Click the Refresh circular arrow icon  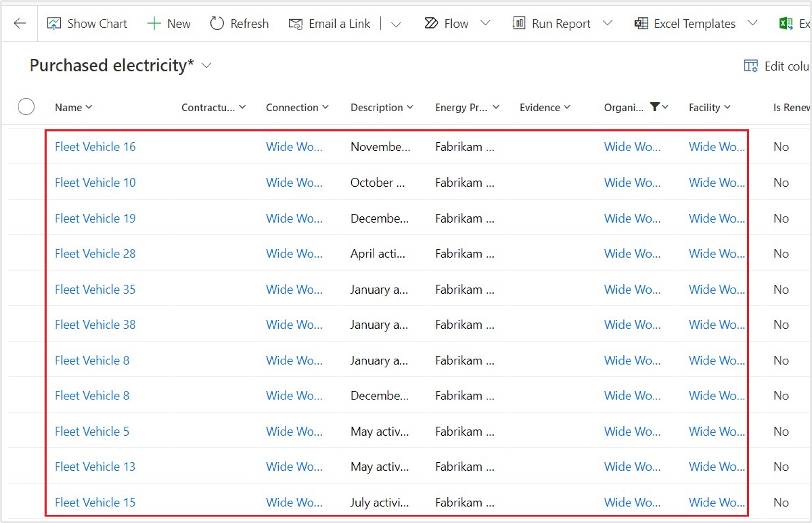click(x=217, y=23)
